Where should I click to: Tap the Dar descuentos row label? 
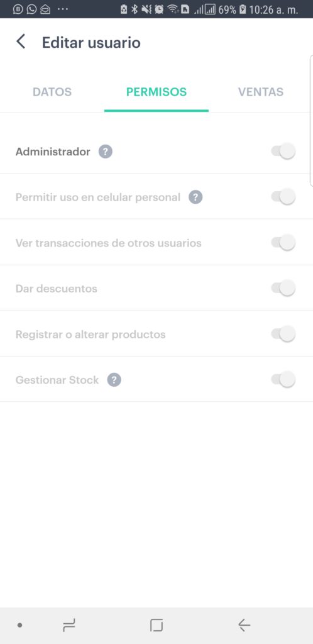pyautogui.click(x=56, y=289)
